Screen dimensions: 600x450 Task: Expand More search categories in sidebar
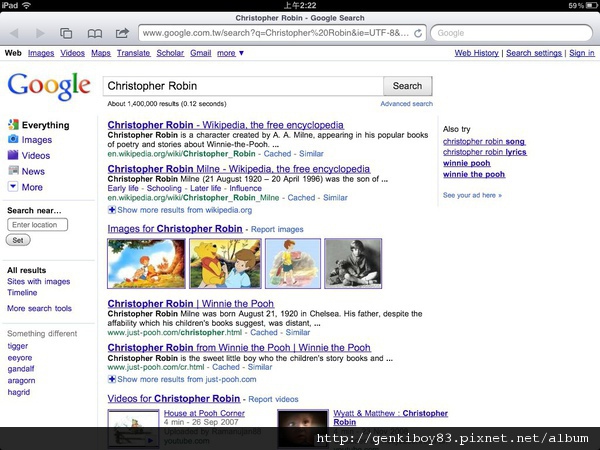(32, 187)
